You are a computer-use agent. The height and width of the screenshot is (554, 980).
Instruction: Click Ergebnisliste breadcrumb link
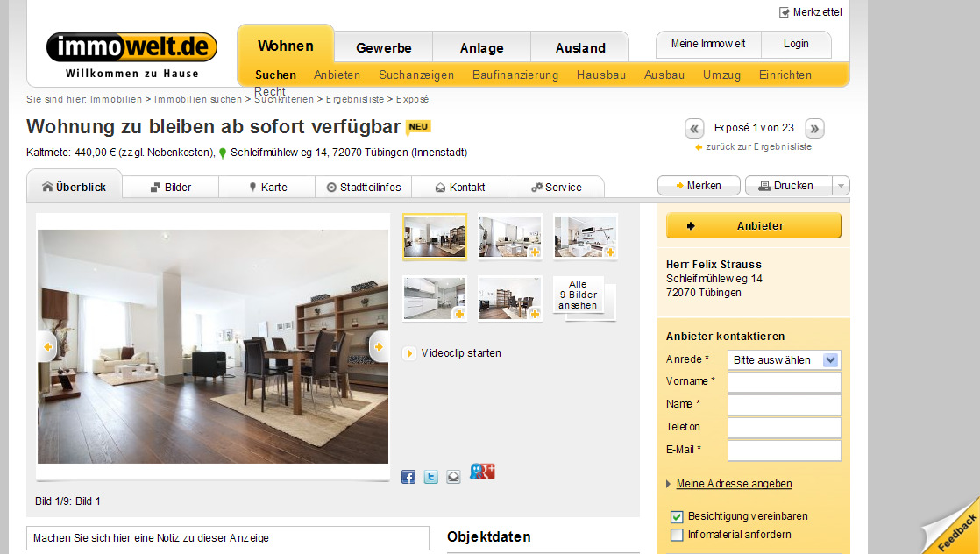point(355,99)
